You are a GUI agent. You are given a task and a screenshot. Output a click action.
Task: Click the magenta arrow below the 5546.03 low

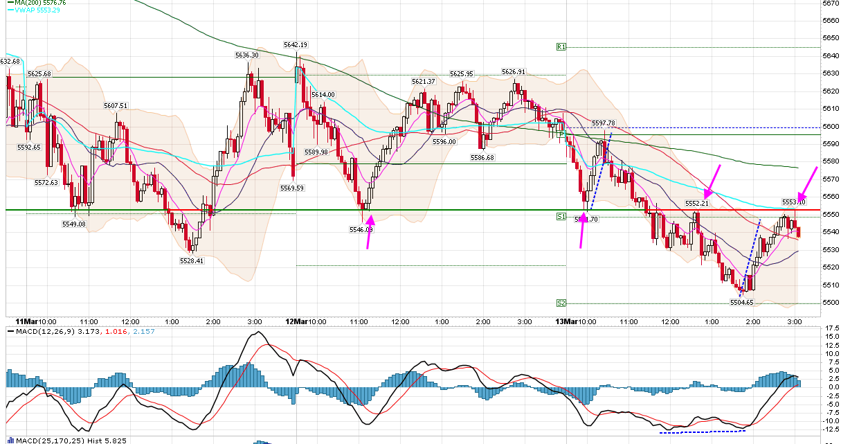pos(370,231)
